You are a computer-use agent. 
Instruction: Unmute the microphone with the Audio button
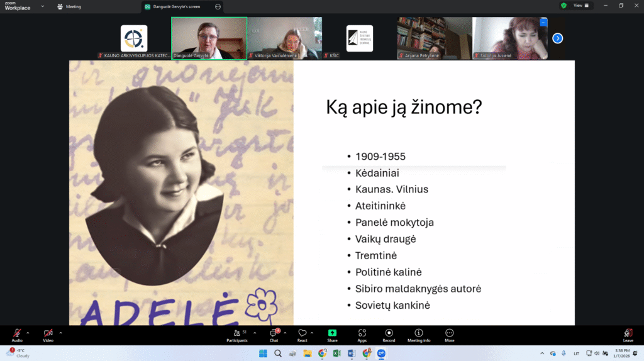pos(17,334)
